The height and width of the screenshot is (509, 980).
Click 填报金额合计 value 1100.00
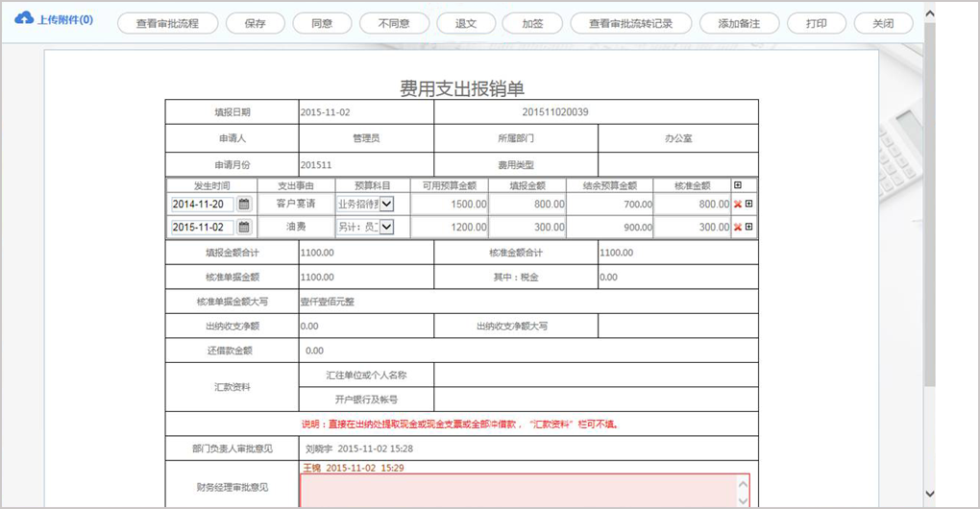coord(317,253)
